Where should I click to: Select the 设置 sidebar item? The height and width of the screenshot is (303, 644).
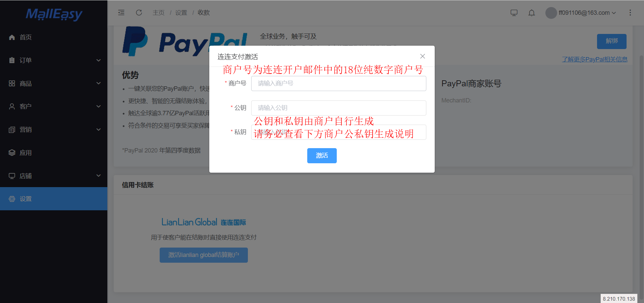(x=54, y=199)
